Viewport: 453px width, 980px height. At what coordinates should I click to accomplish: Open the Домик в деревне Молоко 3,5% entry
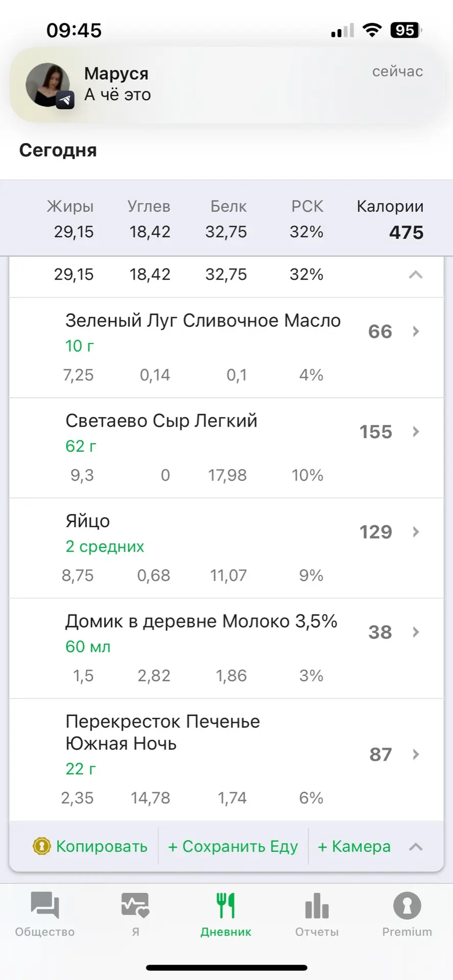tap(201, 622)
